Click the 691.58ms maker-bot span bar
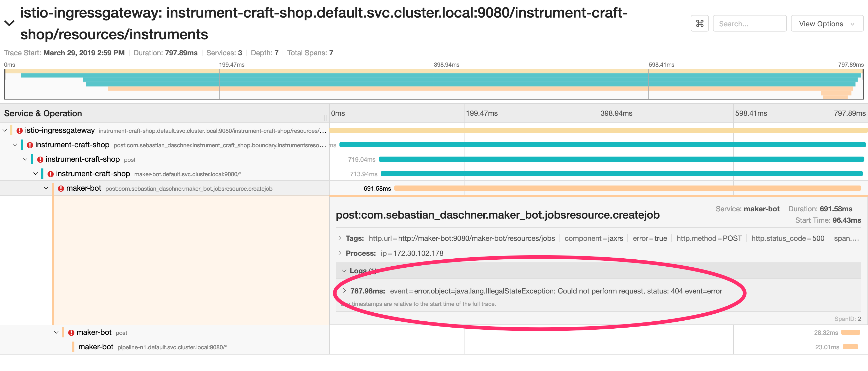Screen dimensions: 868x371 click(x=627, y=188)
